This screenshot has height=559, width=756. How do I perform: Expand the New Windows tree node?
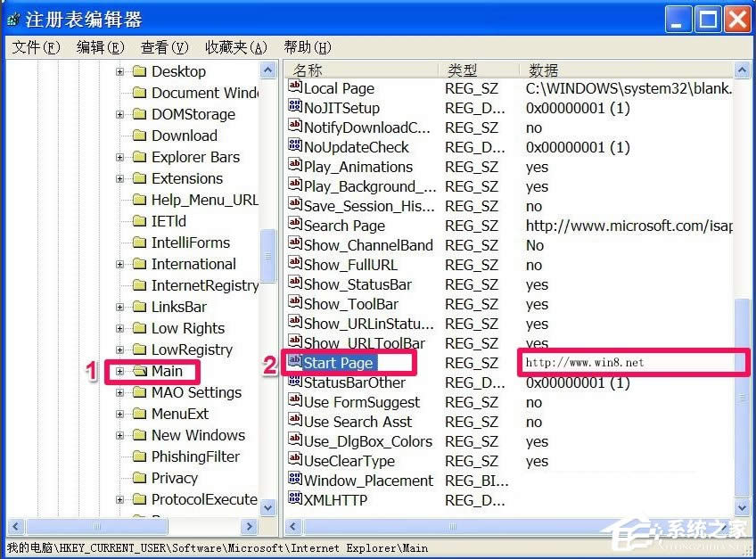click(x=119, y=435)
